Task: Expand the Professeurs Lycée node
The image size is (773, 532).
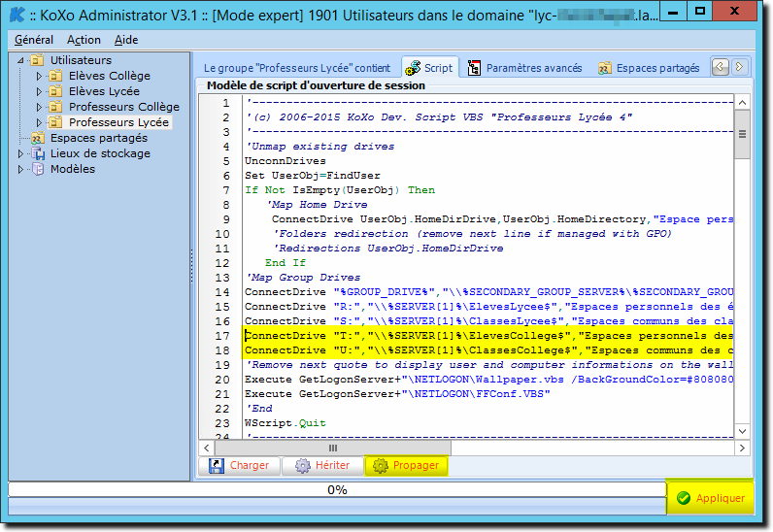Action: pyautogui.click(x=39, y=122)
